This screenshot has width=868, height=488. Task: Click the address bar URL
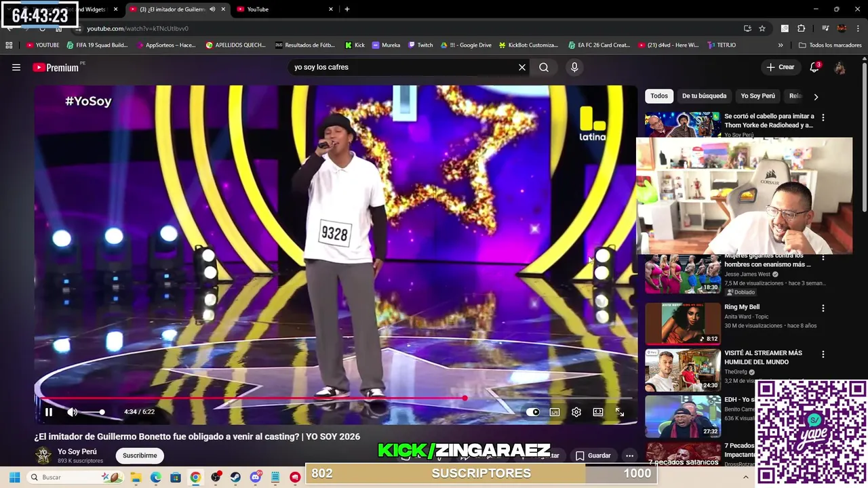click(x=138, y=28)
